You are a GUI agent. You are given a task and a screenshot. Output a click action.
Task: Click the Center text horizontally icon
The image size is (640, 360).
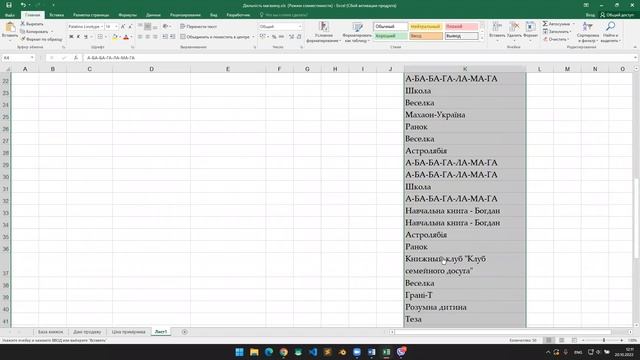(147, 37)
